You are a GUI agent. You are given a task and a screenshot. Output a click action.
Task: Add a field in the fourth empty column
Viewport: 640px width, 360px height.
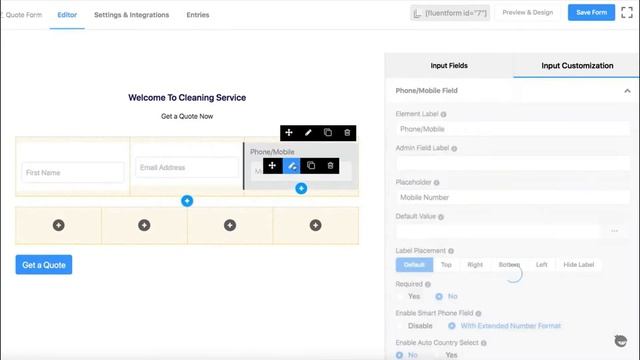[x=316, y=225]
